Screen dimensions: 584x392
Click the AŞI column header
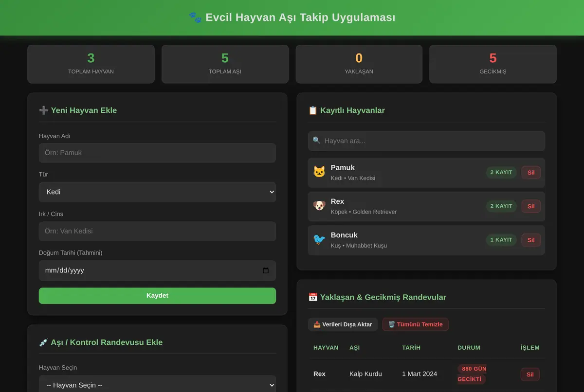coord(354,348)
